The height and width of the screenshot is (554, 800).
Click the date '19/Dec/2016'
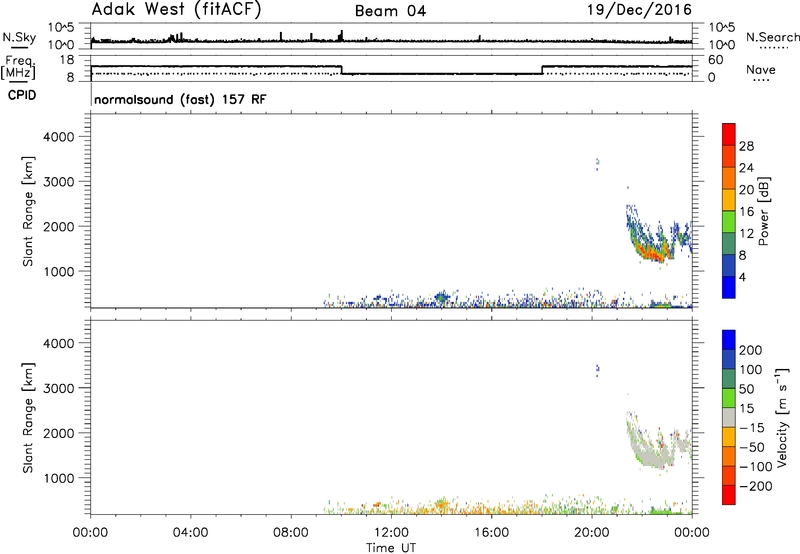(639, 10)
